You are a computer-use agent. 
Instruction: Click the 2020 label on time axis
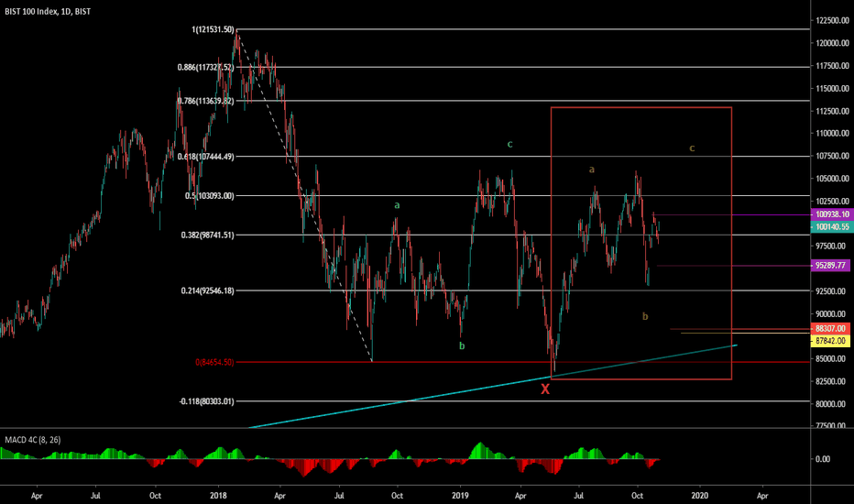[x=699, y=496]
